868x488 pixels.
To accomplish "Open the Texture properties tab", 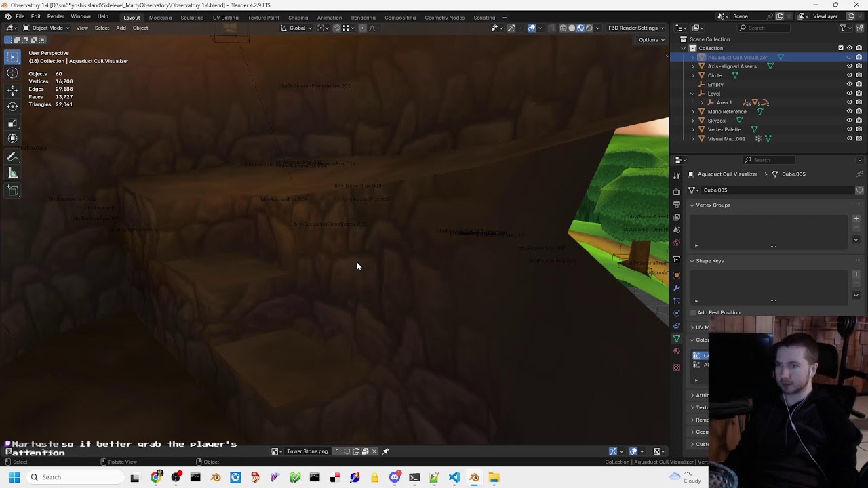I will click(677, 367).
